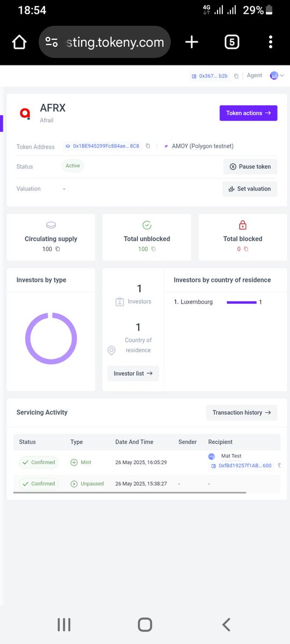Viewport: 290px width, 644px height.
Task: Click the Investors badge icon
Action: [120, 302]
